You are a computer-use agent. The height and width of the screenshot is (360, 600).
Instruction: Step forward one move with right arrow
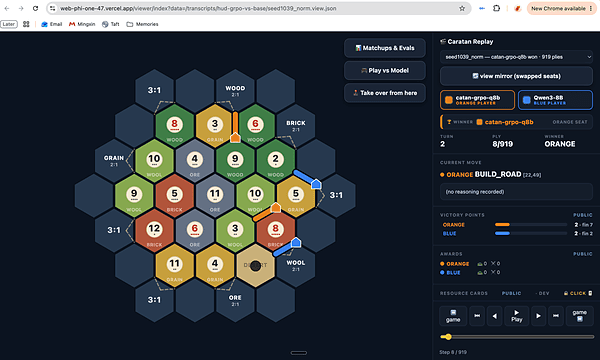tap(538, 316)
